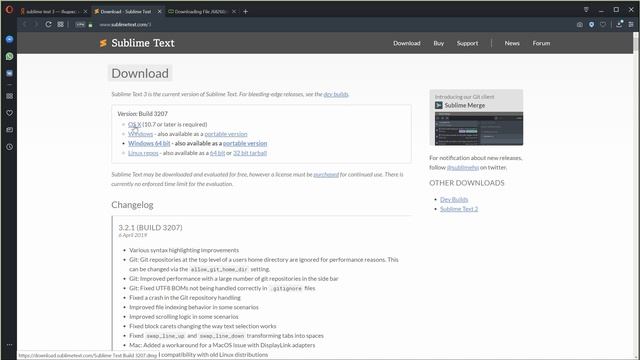Download the 32 bit tarball link
The width and height of the screenshot is (640, 360).
250,153
